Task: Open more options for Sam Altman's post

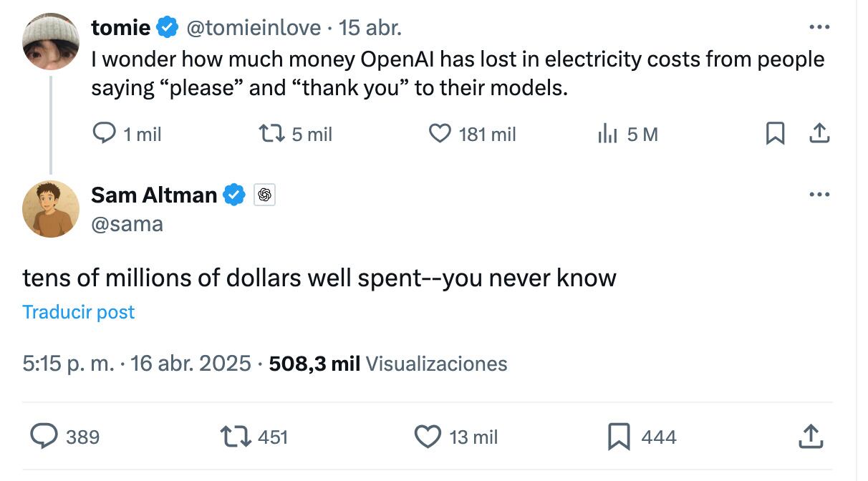Action: tap(819, 194)
